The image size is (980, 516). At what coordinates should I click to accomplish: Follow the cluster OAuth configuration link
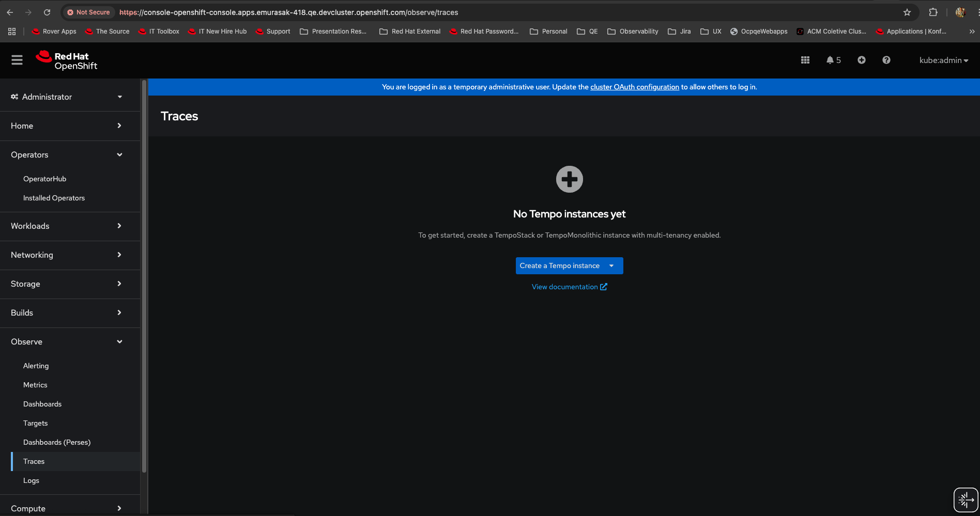click(x=635, y=87)
